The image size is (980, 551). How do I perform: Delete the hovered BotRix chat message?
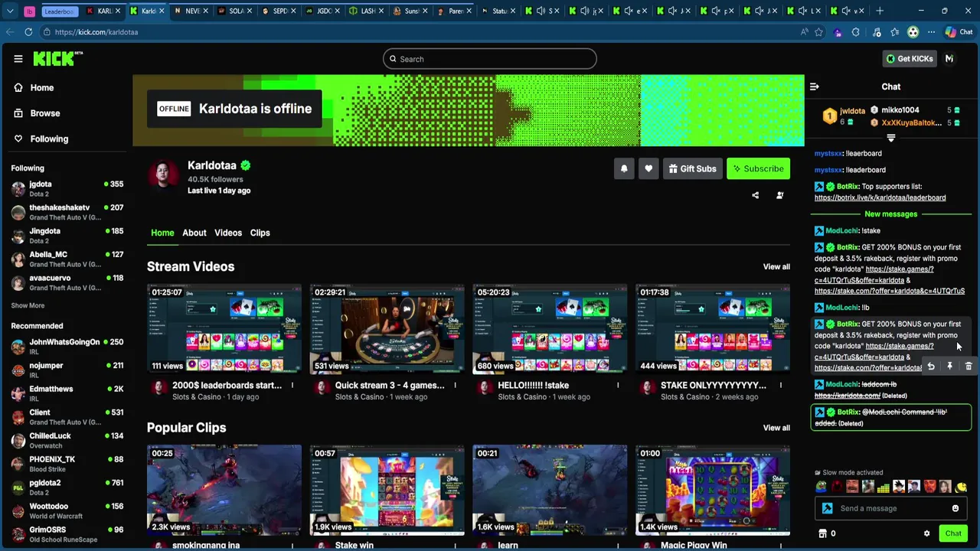[x=969, y=367]
